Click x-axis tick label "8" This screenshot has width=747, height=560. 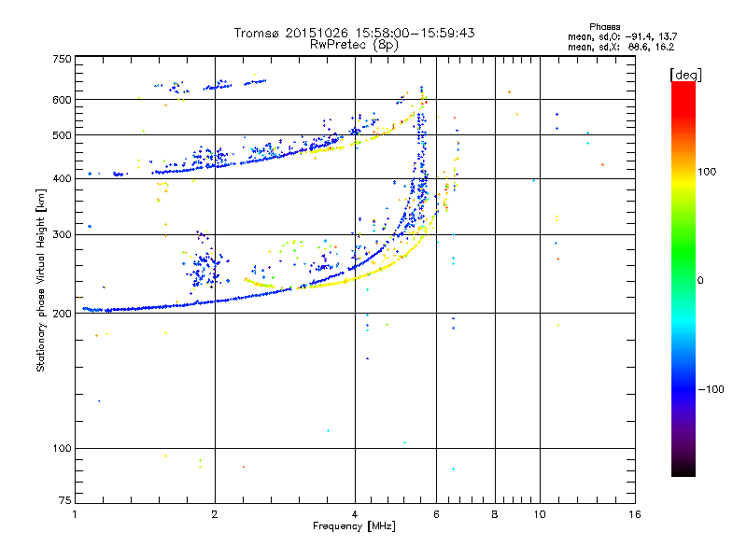[495, 514]
